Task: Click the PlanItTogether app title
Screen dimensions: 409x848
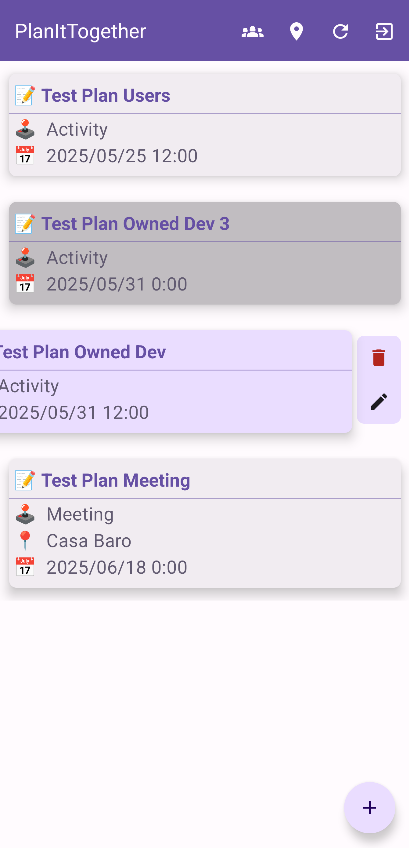Action: pos(80,31)
